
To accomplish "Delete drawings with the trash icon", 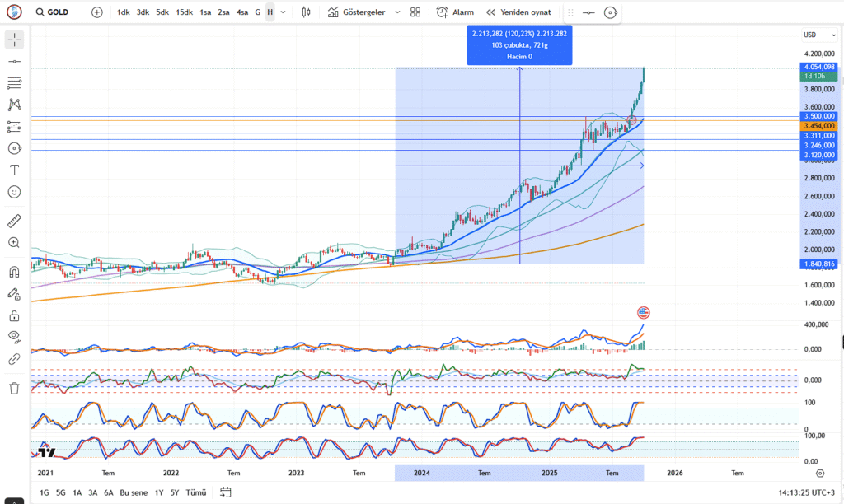I will (15, 389).
